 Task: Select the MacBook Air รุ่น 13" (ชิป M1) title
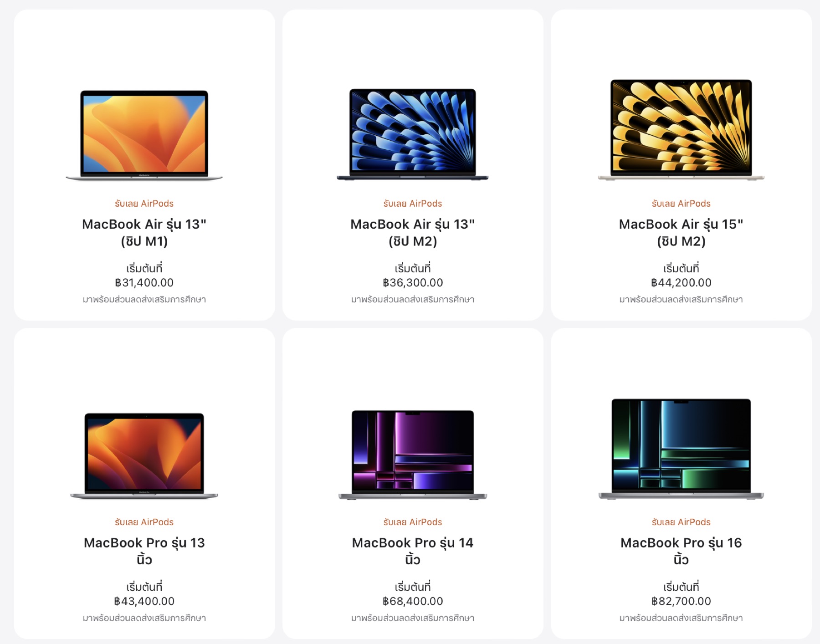pos(144,232)
